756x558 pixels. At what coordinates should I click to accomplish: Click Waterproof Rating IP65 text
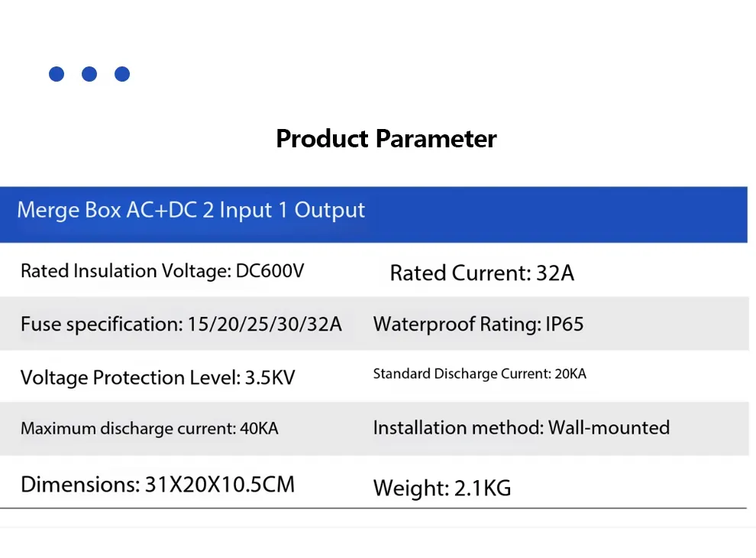point(478,324)
